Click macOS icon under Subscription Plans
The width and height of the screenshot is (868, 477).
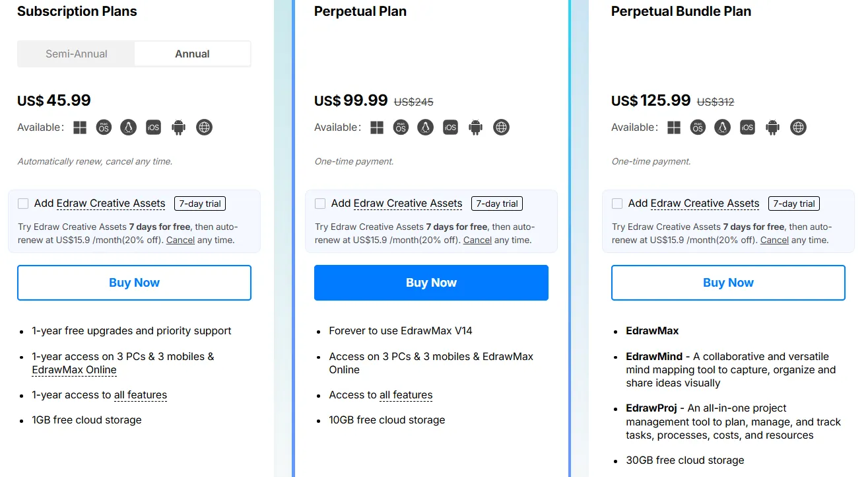tap(104, 128)
